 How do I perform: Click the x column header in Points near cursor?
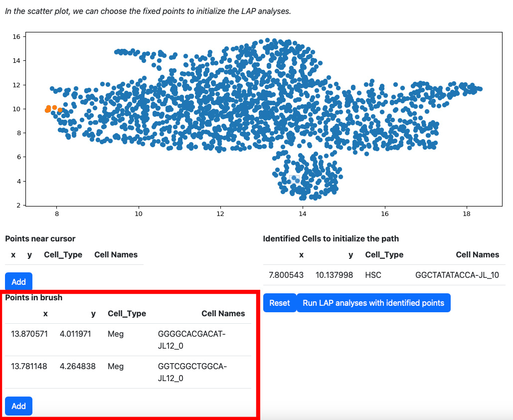pyautogui.click(x=13, y=255)
